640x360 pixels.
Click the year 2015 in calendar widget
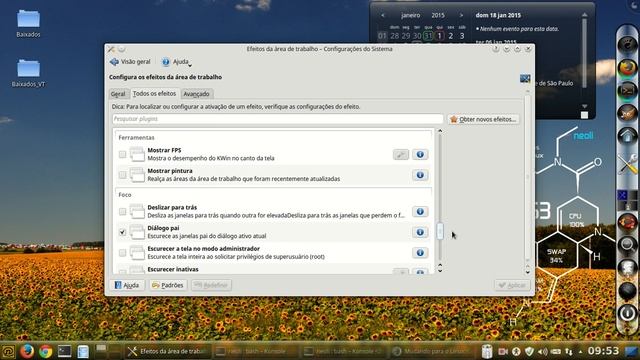click(438, 15)
